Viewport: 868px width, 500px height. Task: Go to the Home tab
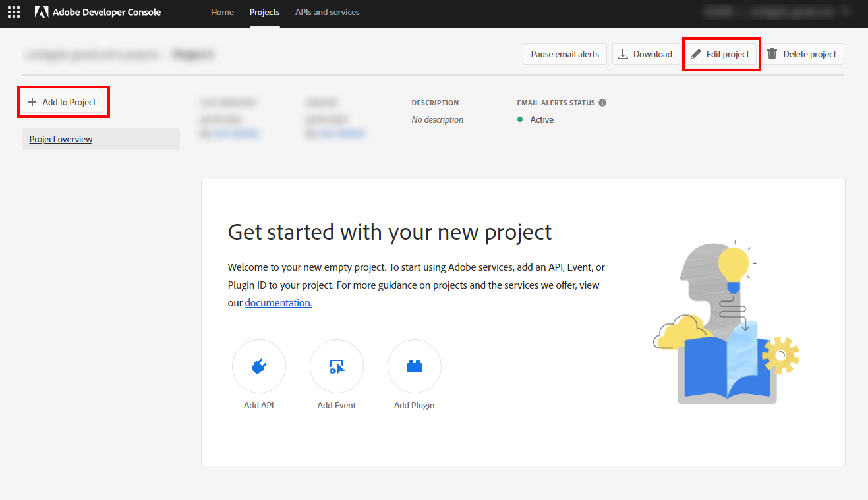[x=222, y=13]
